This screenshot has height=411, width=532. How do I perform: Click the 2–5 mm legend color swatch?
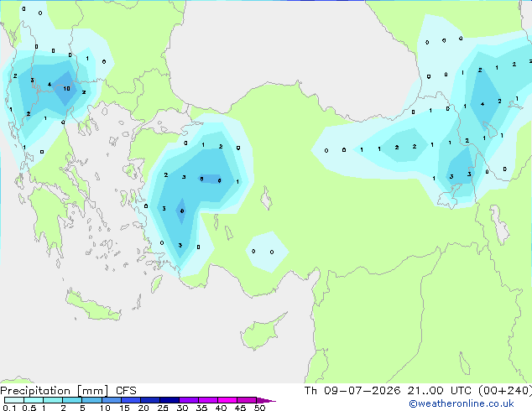click(72, 400)
